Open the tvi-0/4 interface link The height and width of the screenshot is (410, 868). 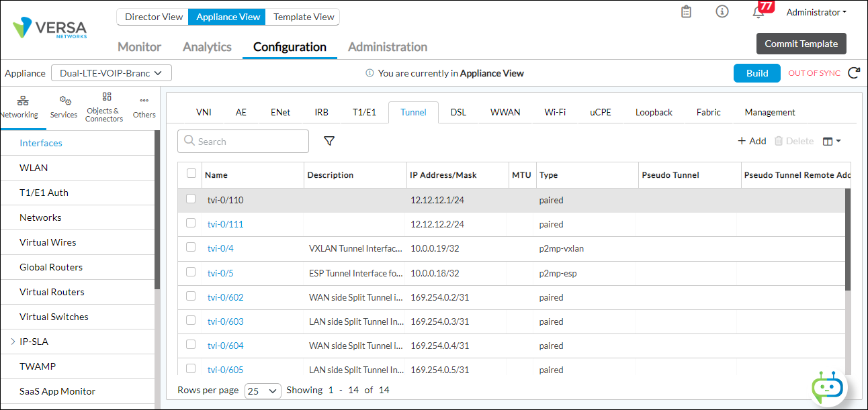[x=220, y=248]
